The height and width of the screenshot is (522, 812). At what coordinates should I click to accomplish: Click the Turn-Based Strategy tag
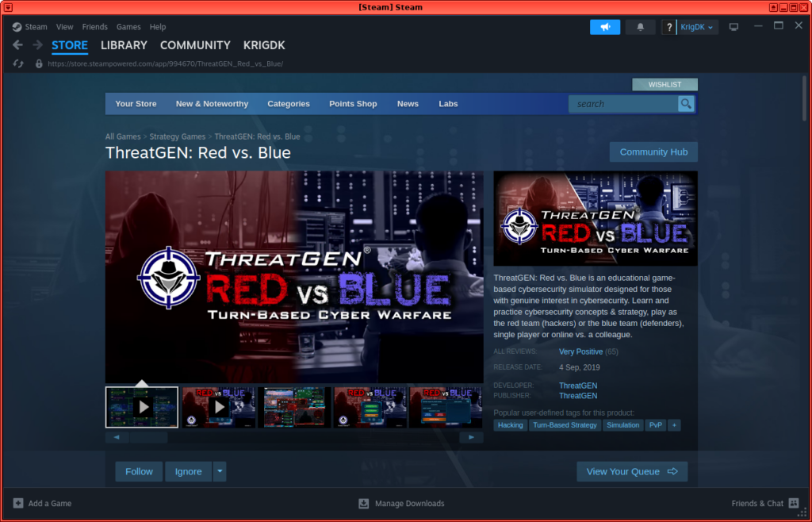[x=565, y=425]
